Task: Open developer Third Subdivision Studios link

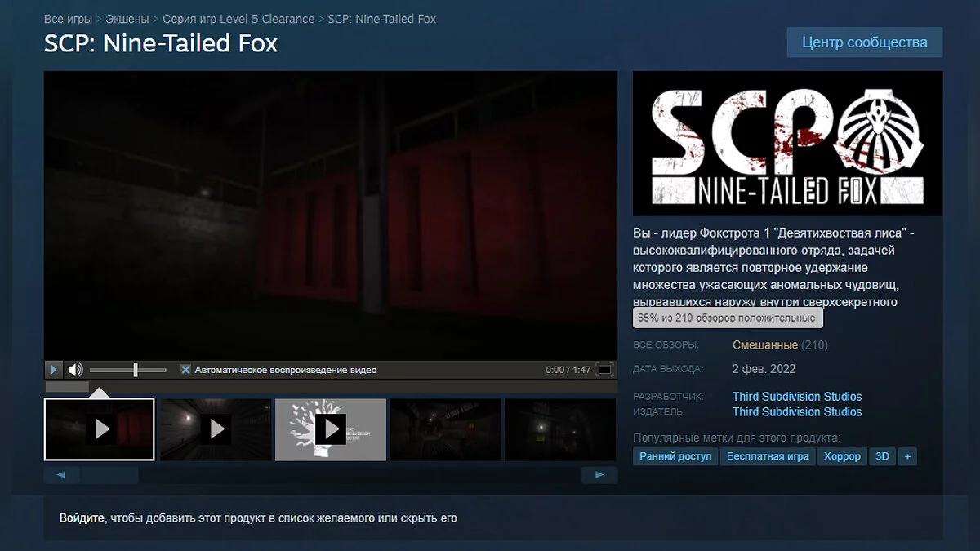Action: [x=797, y=396]
